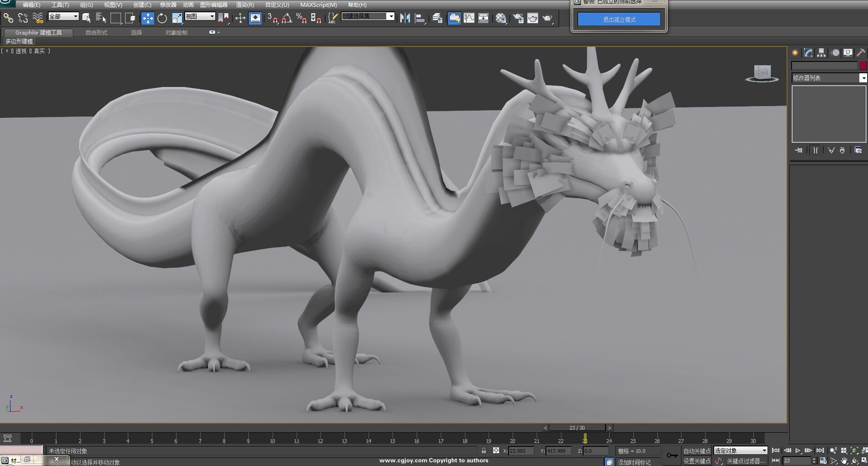
Task: Enable 自动关键点 auto key button
Action: (696, 451)
